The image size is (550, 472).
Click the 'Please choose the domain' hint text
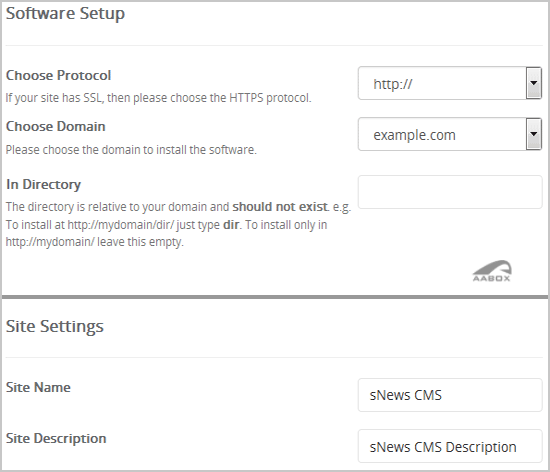pyautogui.click(x=131, y=150)
